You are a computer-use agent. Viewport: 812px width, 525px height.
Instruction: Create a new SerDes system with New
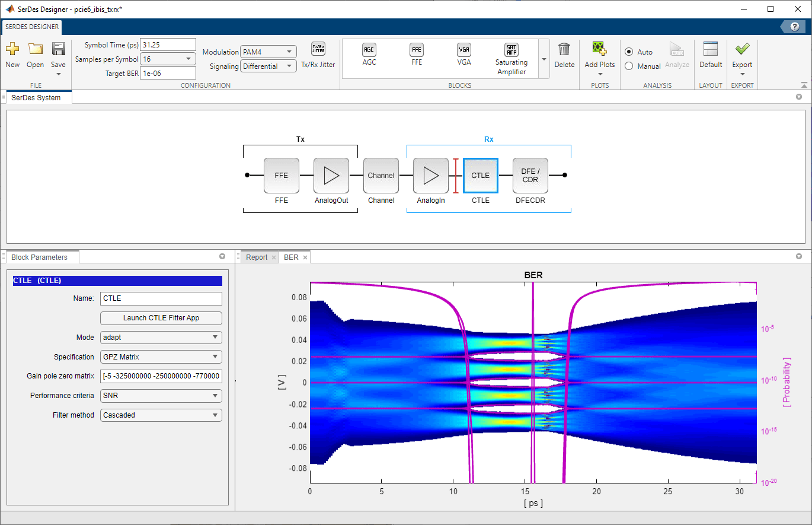pos(12,56)
